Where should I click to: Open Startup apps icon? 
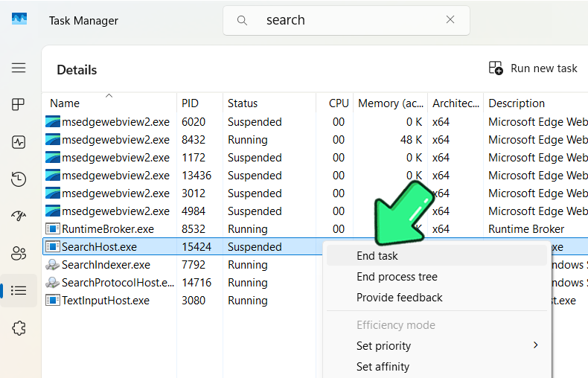pyautogui.click(x=19, y=216)
